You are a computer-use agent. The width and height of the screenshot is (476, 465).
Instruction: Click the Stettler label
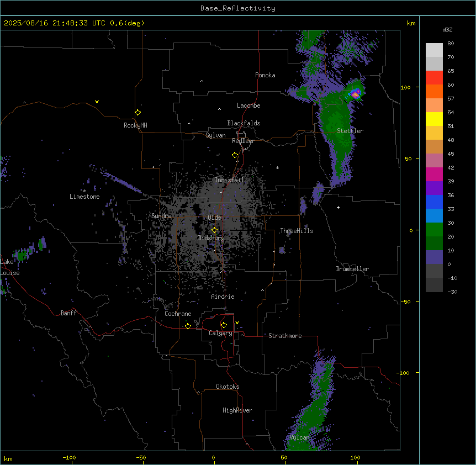[350, 131]
